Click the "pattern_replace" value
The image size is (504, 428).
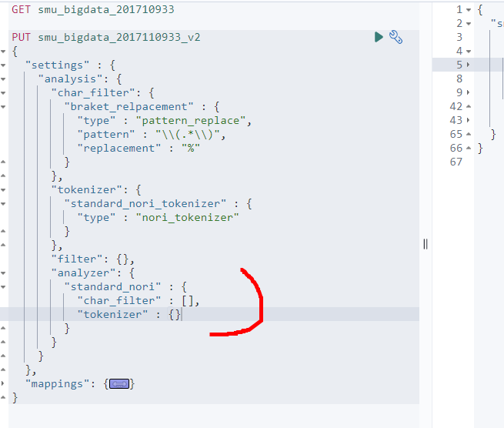coord(191,121)
